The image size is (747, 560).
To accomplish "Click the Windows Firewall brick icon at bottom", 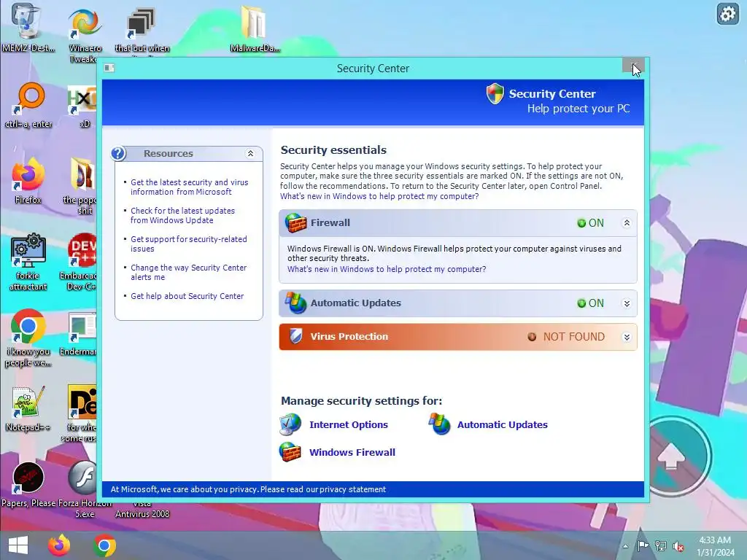I will pyautogui.click(x=290, y=452).
